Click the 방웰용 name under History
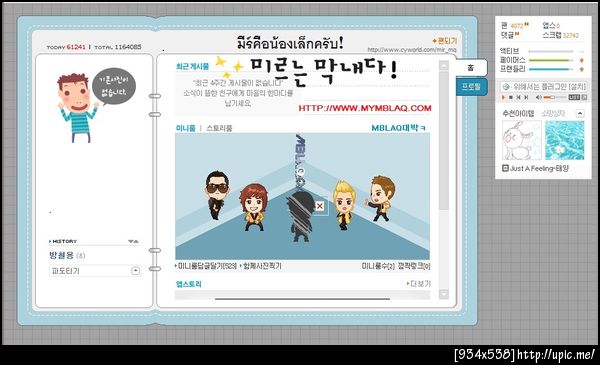 61,256
